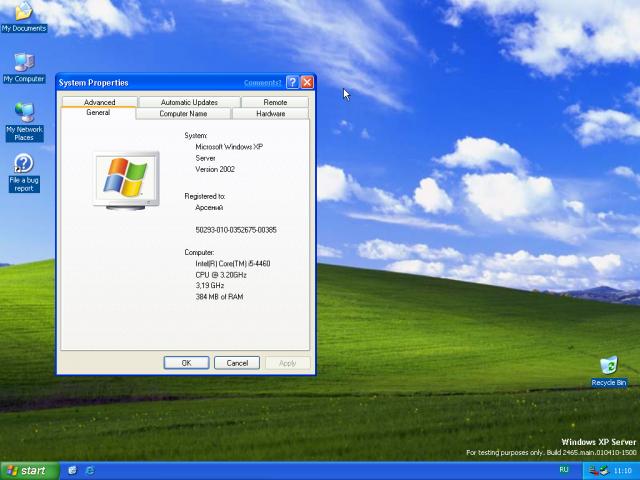Click the '384 MB of RAM' text
640x480 pixels.
click(219, 297)
